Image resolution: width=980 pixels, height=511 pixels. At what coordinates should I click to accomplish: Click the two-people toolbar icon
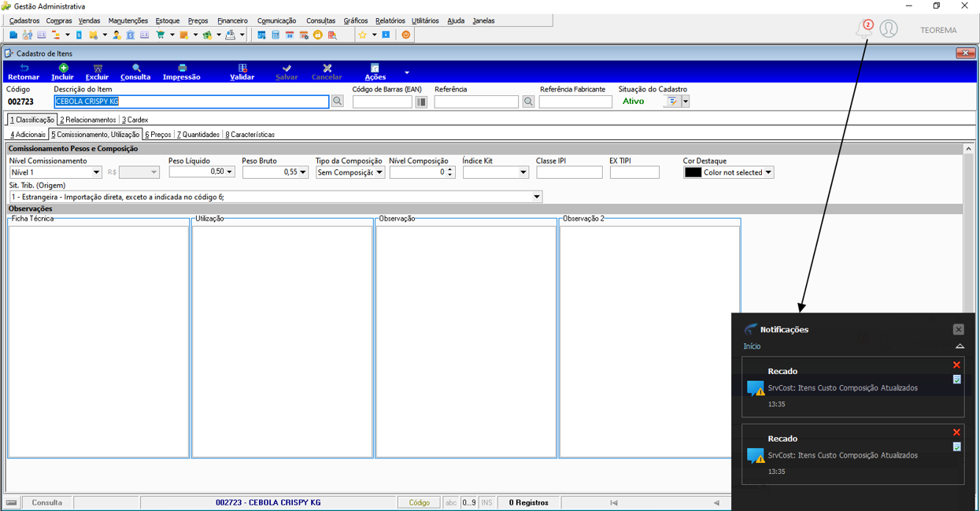28,35
